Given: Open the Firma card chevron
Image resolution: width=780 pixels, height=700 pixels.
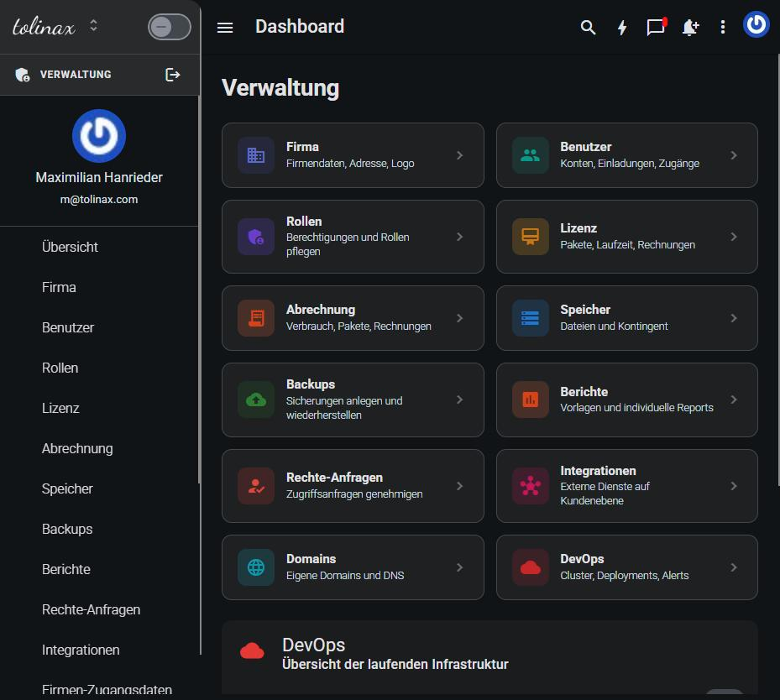Looking at the screenshot, I should (x=459, y=155).
